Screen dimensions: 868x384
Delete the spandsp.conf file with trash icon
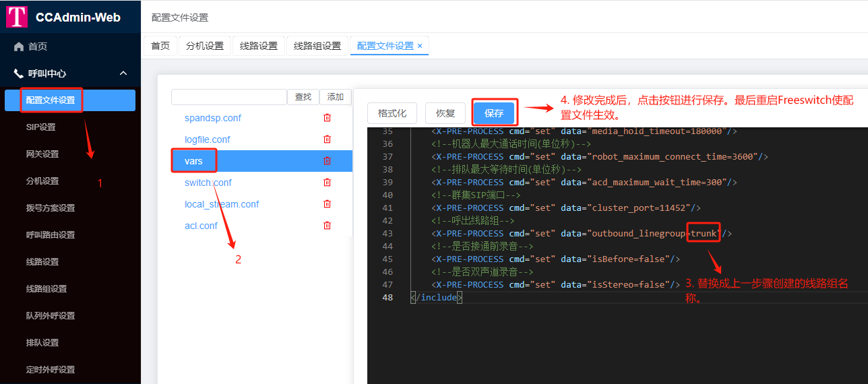(327, 118)
